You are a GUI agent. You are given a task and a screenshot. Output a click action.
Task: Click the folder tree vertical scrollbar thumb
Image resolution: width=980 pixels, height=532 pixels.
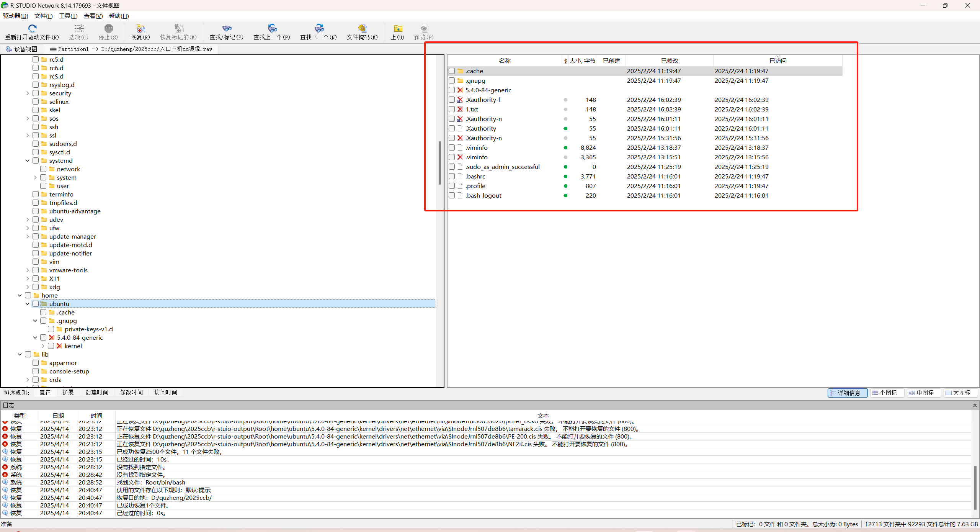coord(440,163)
